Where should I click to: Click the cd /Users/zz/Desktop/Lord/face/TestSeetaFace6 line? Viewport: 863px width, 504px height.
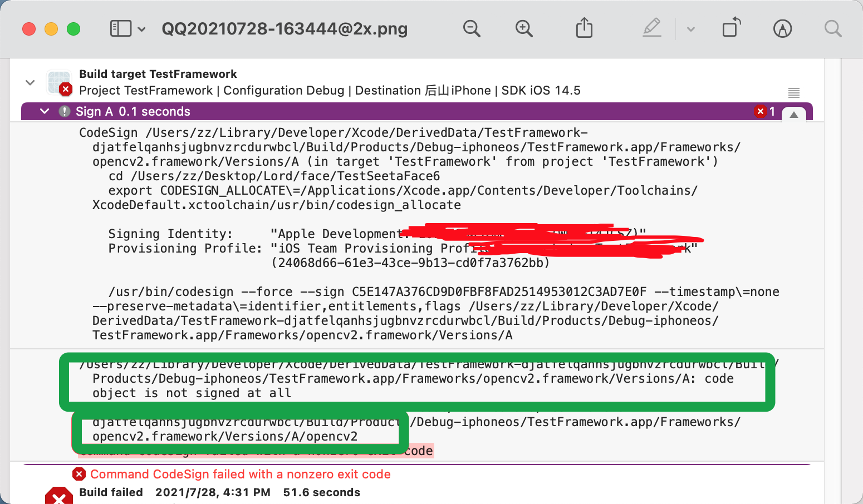tap(274, 176)
